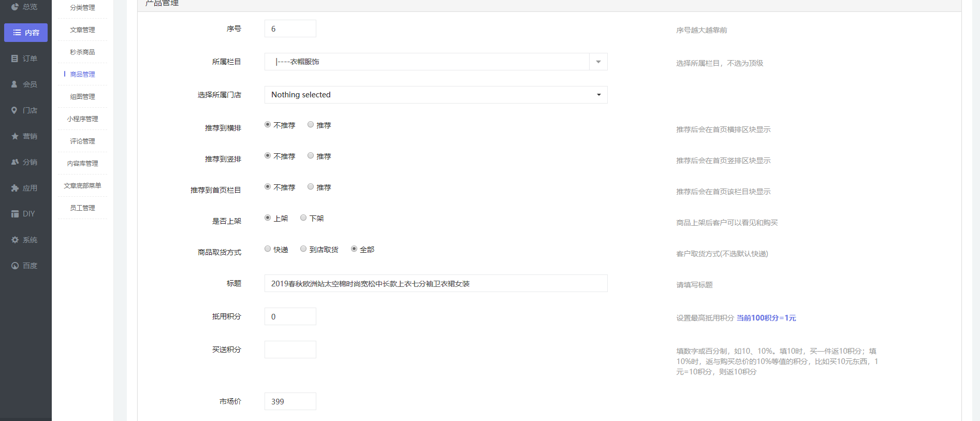Select 上架 radio option
Screen dimensions: 980x421
(268, 217)
